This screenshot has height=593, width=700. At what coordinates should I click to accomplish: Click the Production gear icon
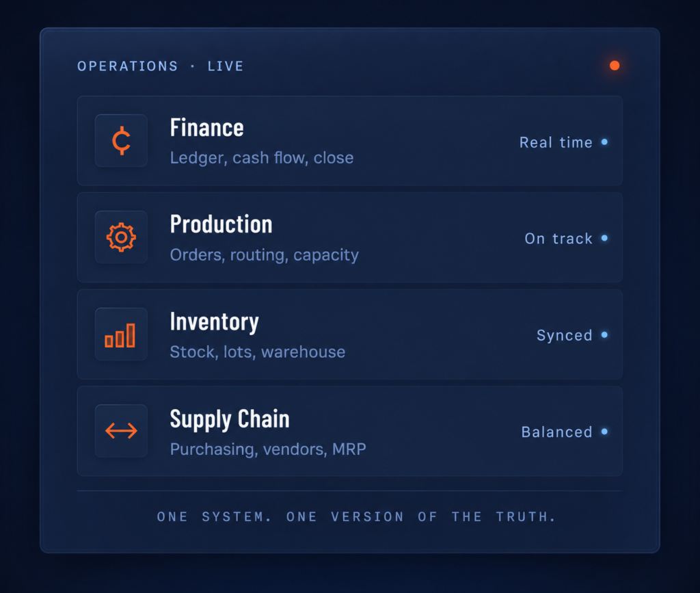121,237
